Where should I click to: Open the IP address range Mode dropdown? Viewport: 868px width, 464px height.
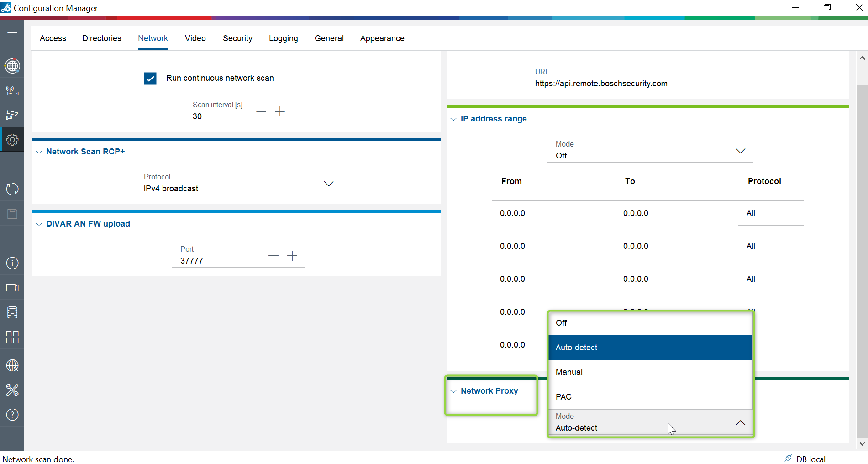(x=650, y=151)
